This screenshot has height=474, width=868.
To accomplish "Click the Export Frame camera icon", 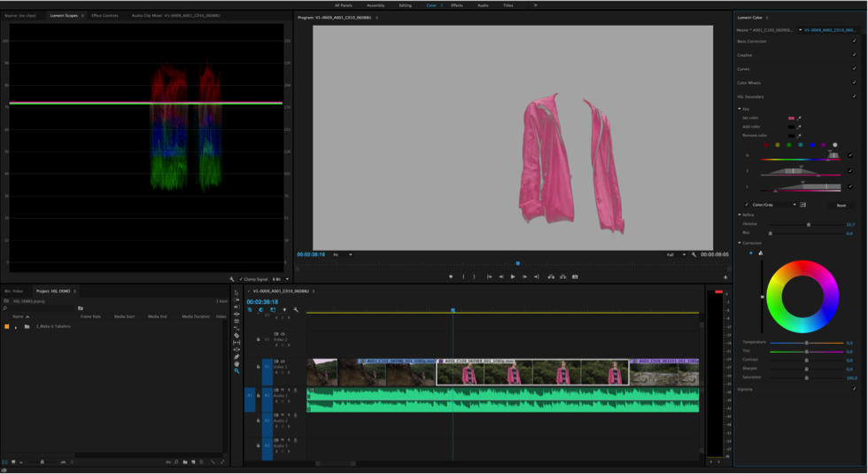I will click(x=575, y=276).
